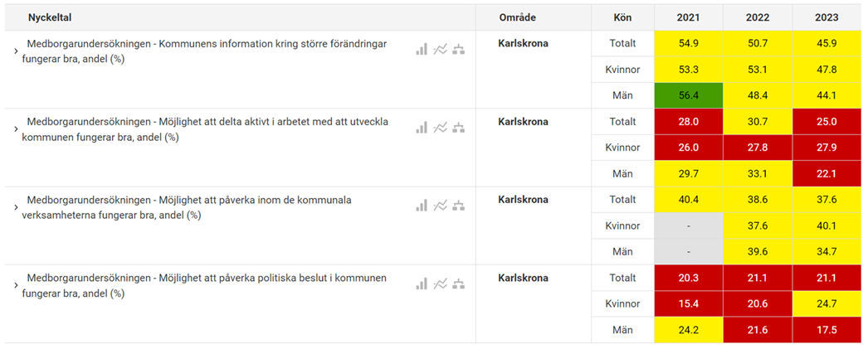Click the green 56.4 cell
This screenshot has width=868, height=349.
tap(688, 95)
